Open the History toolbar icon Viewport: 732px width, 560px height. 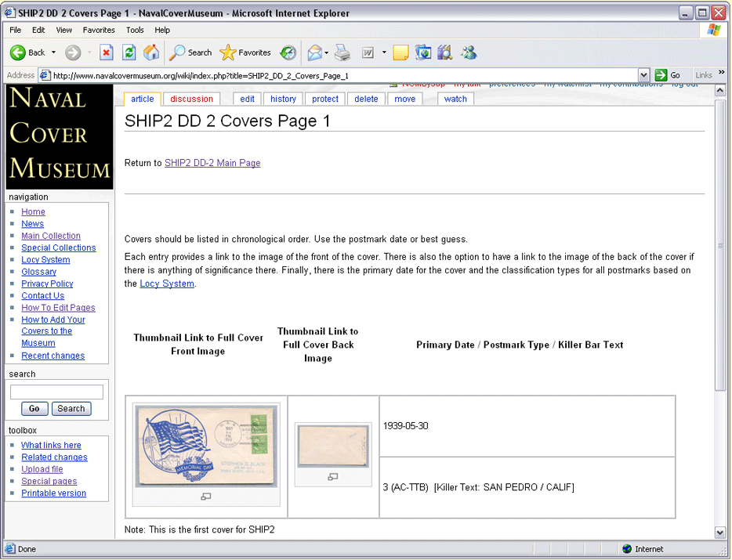pos(288,52)
